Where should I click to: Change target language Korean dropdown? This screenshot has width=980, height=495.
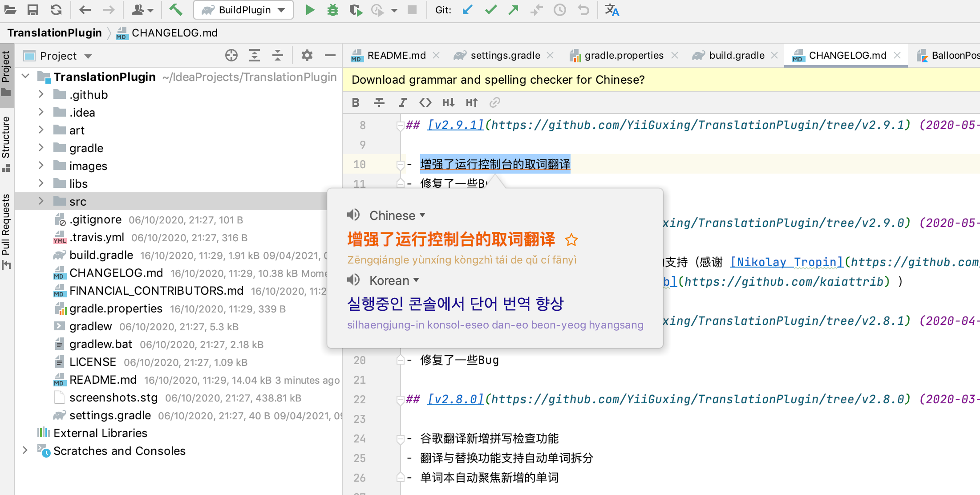click(x=394, y=280)
